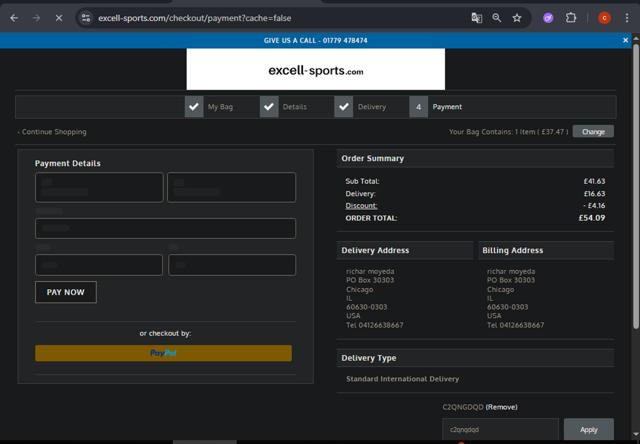This screenshot has width=640, height=444.
Task: Click the Order Summary heading
Action: pyautogui.click(x=373, y=158)
